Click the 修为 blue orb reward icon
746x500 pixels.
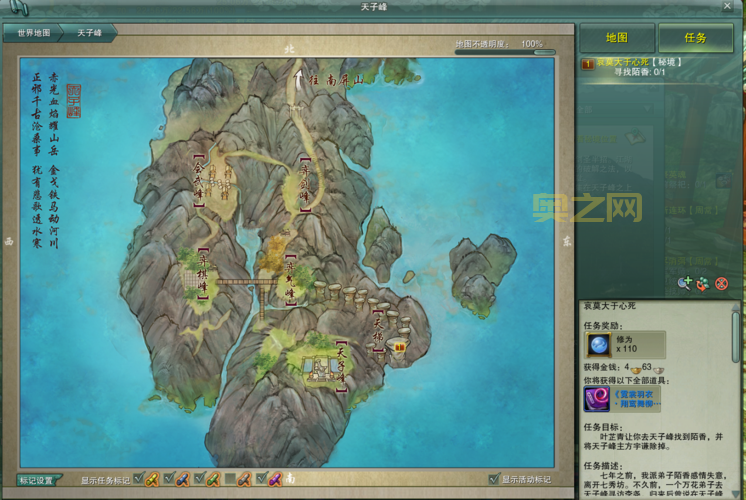(x=598, y=345)
